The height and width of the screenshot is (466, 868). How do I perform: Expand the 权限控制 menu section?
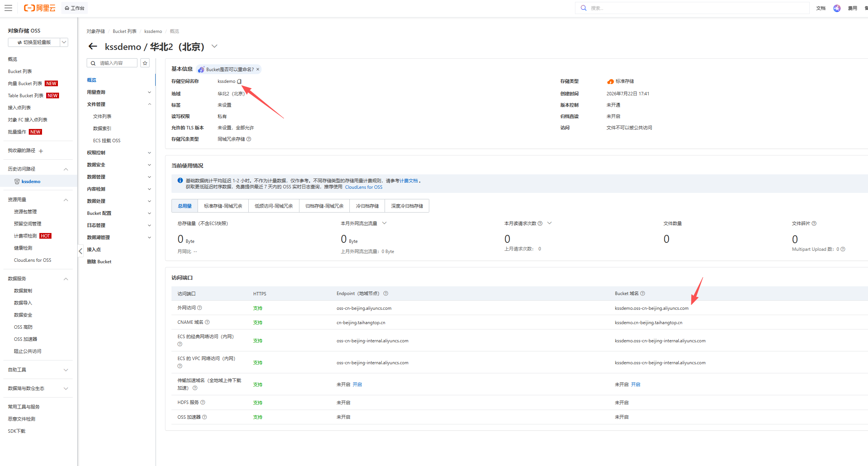(150, 153)
